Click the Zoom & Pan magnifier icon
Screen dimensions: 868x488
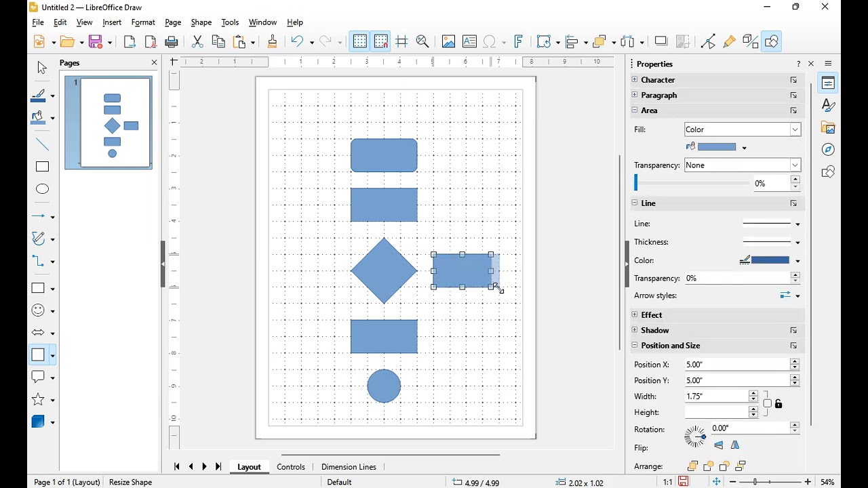tap(423, 42)
